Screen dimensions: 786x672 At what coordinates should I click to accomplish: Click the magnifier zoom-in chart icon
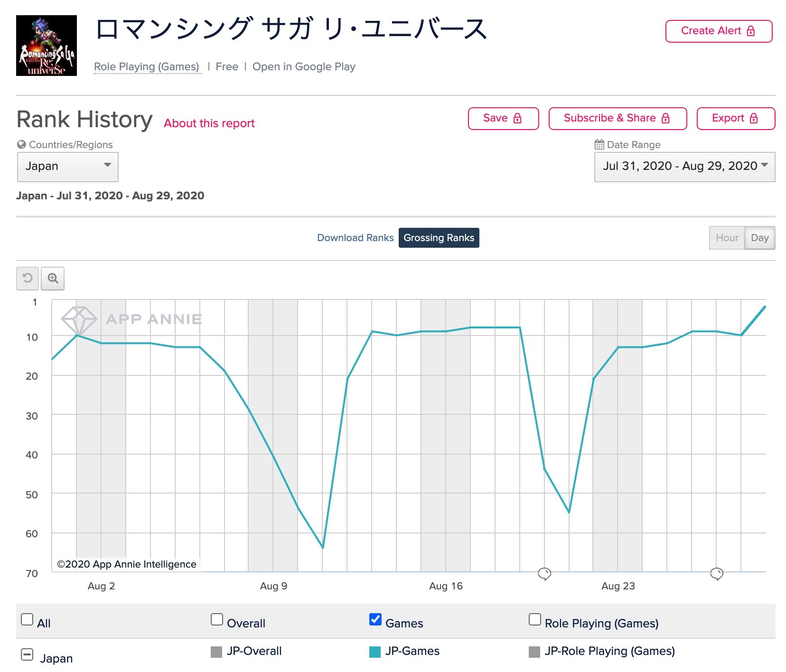(53, 278)
